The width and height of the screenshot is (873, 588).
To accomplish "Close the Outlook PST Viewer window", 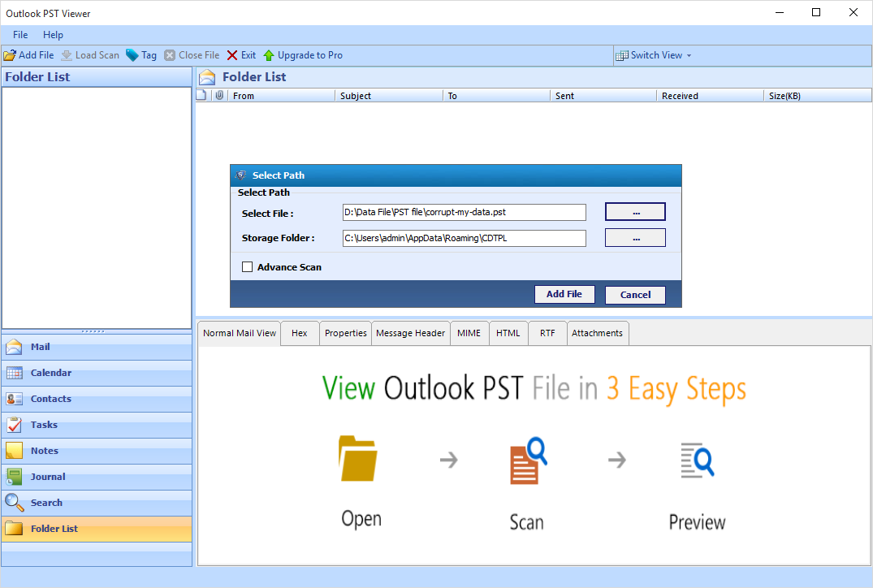I will coord(853,12).
